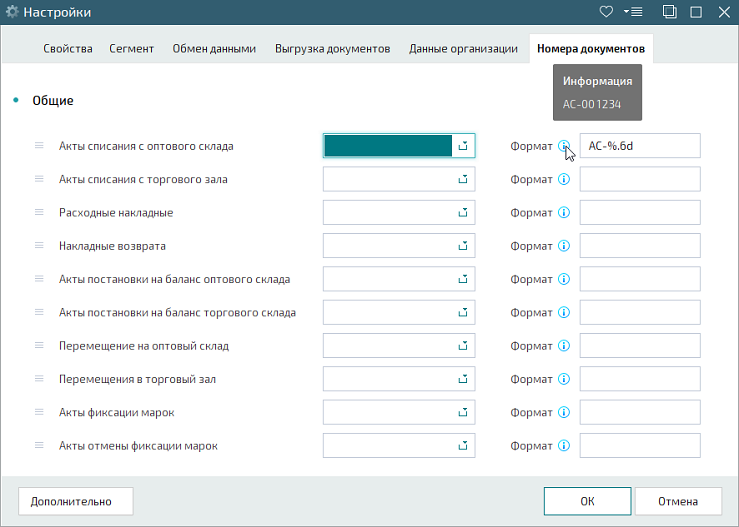Click drag handle of Перемещение на оптовый склад

(39, 346)
